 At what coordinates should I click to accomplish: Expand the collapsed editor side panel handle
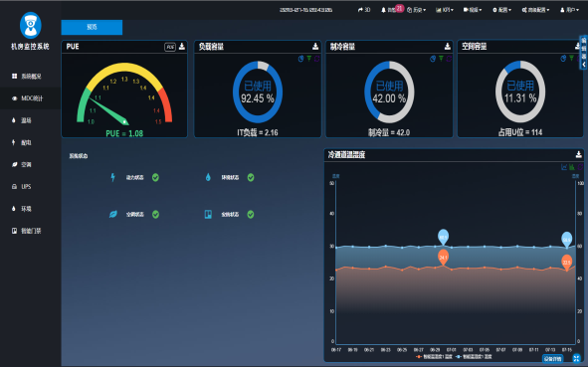[584, 53]
